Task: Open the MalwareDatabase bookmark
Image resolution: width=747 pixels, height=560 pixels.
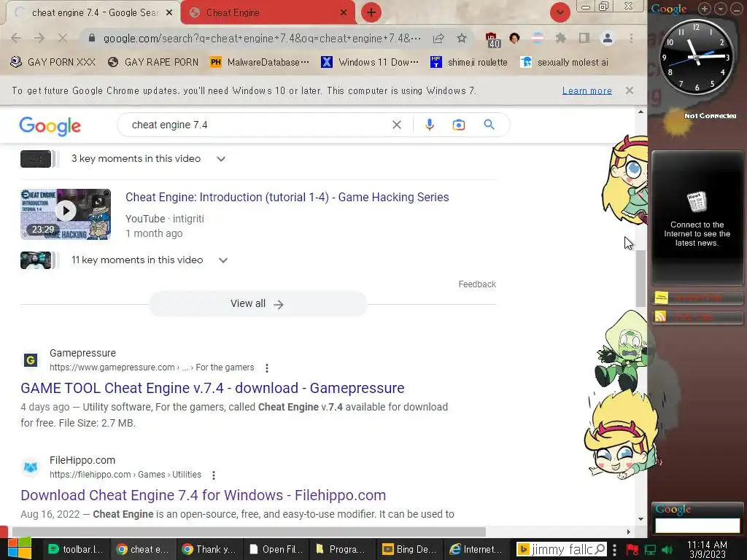Action: coord(260,63)
